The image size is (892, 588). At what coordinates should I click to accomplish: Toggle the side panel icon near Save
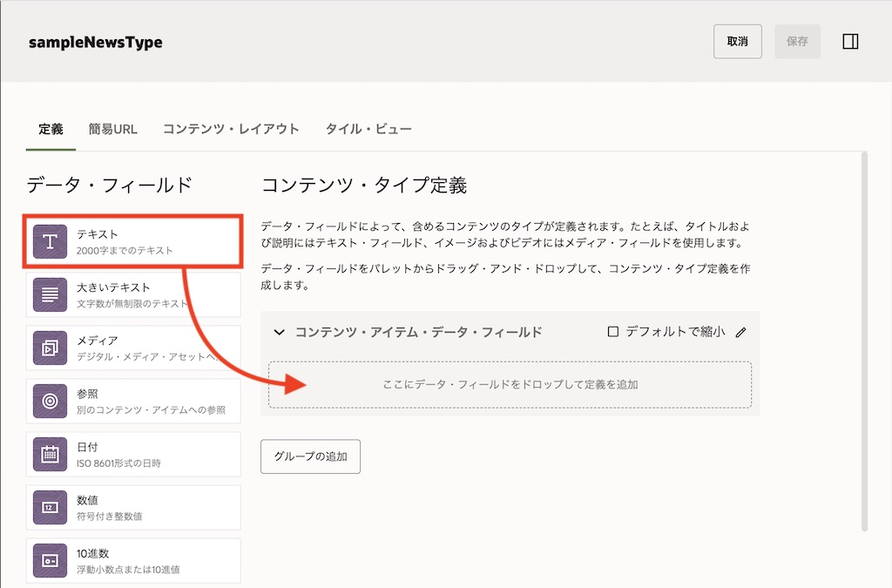[x=851, y=42]
